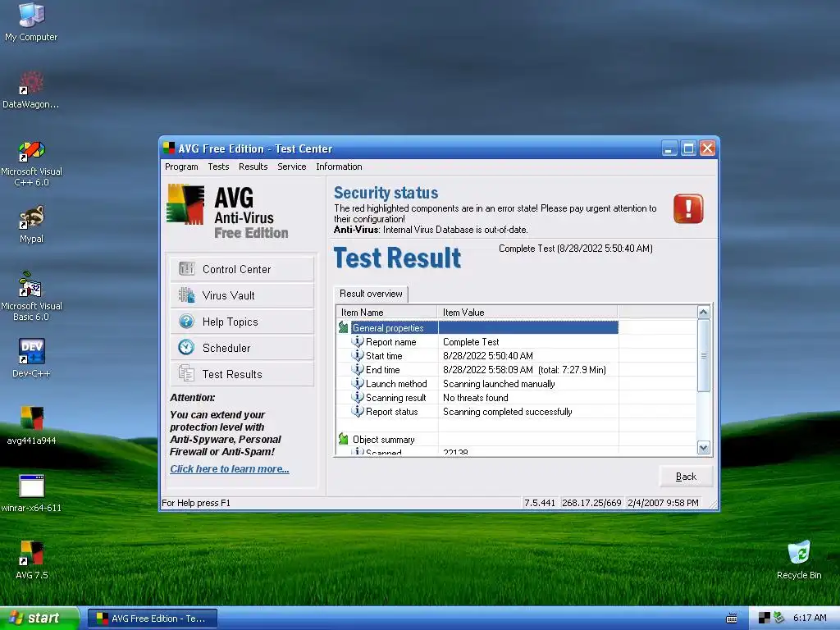Click the 268.17.25/669 database version

(x=591, y=503)
